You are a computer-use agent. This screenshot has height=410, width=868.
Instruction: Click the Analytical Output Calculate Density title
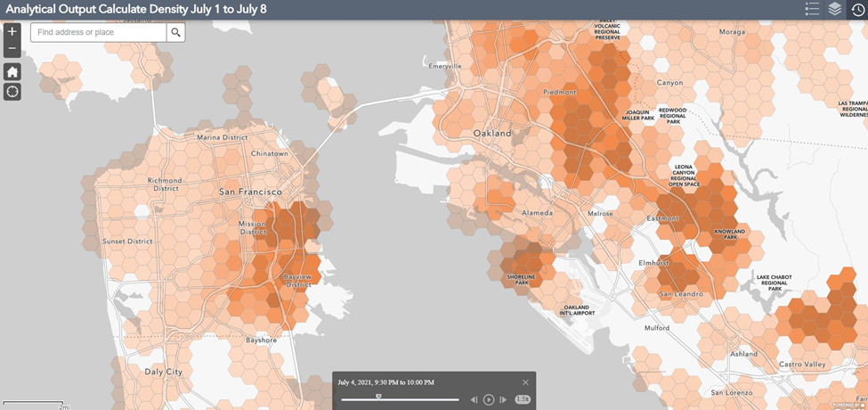[136, 10]
